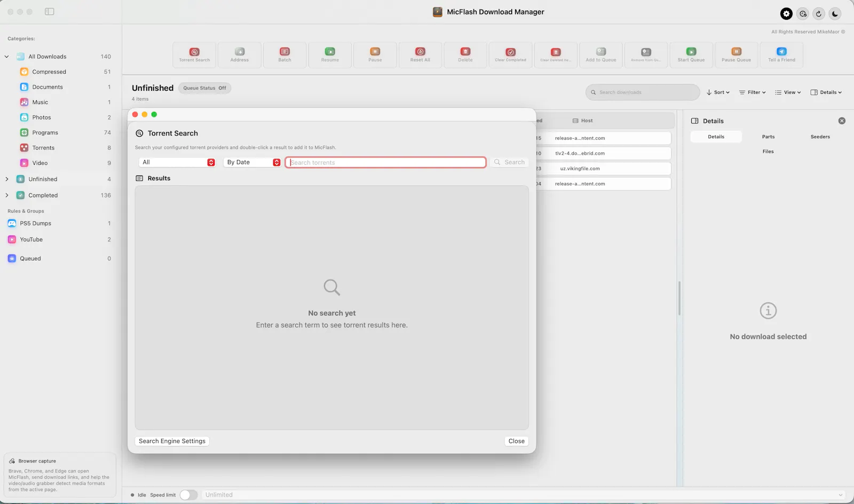Screen dimensions: 854x504
Task: Open the All providers dropdown
Action: tap(177, 162)
